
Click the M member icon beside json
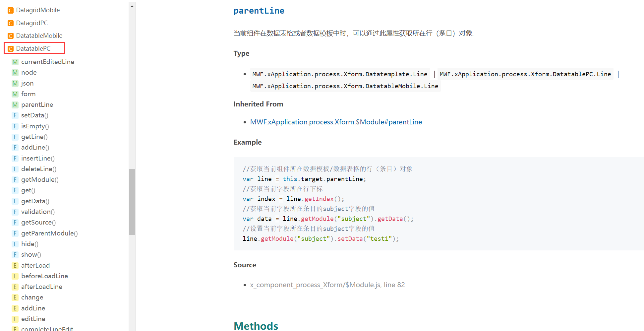pyautogui.click(x=15, y=84)
